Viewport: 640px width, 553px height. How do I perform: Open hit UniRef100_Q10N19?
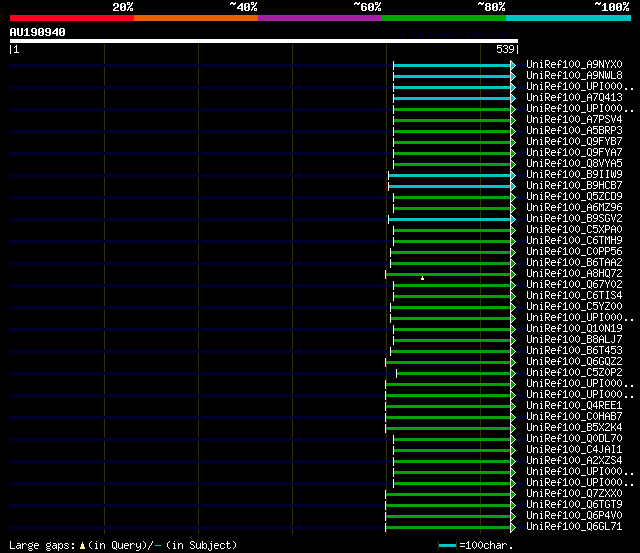574,329
